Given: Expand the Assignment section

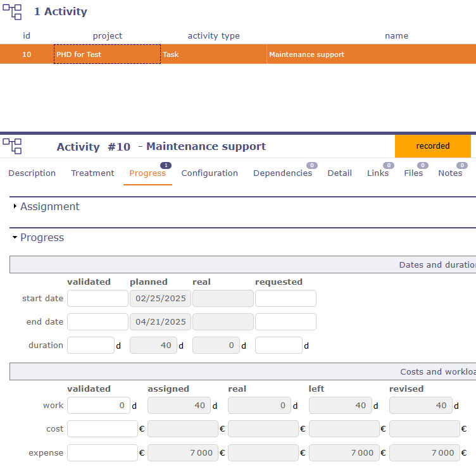Looking at the screenshot, I should click(x=49, y=206).
